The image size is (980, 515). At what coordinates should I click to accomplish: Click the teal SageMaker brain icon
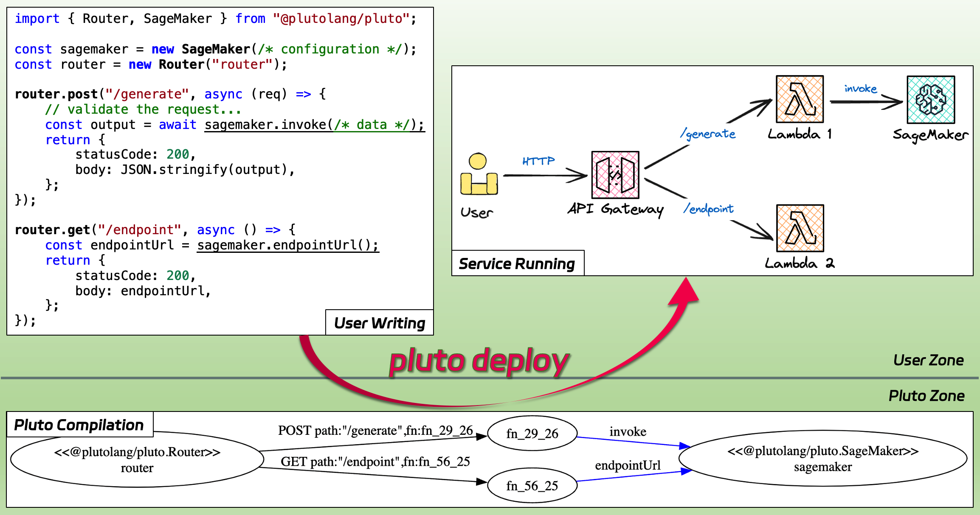931,100
